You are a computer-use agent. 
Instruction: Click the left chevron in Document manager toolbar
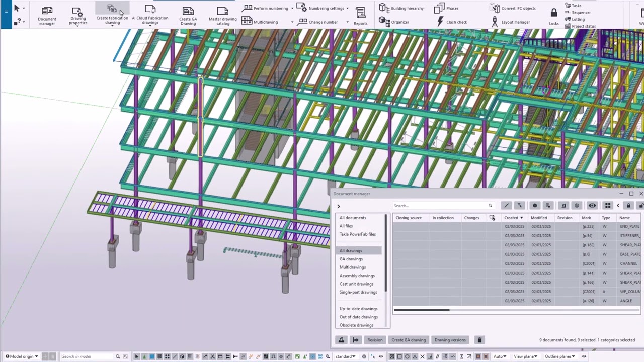(x=618, y=205)
